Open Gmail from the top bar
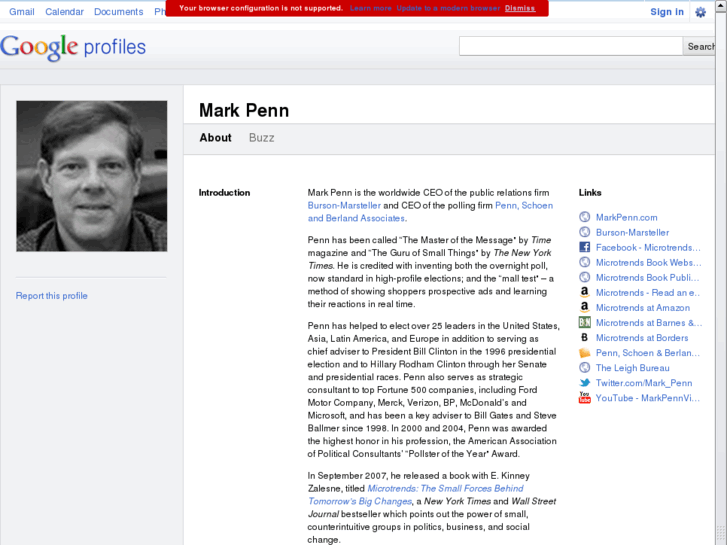727x545 pixels. (22, 12)
